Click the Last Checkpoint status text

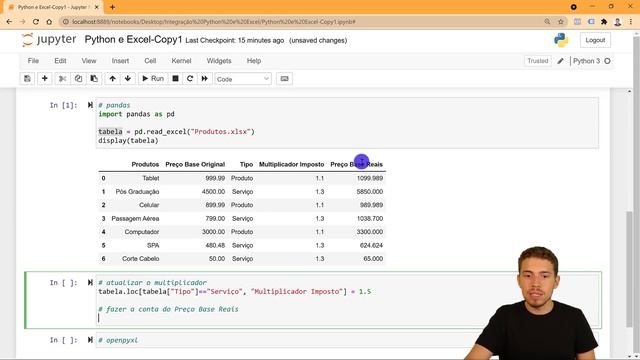235,40
